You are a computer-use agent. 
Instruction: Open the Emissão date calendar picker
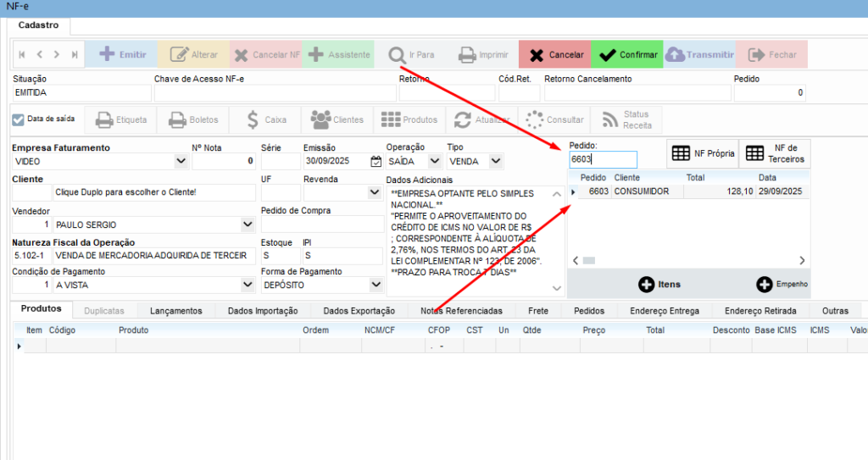[x=376, y=161]
